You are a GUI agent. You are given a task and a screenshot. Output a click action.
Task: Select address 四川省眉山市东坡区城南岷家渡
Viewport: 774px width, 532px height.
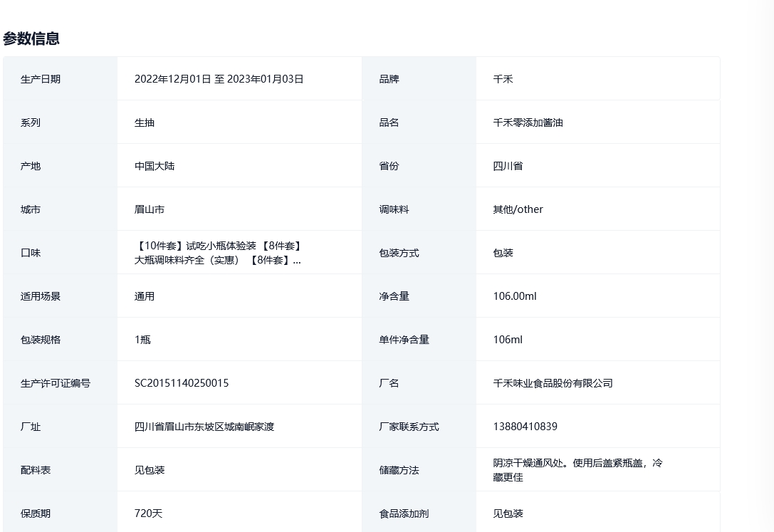(x=204, y=427)
